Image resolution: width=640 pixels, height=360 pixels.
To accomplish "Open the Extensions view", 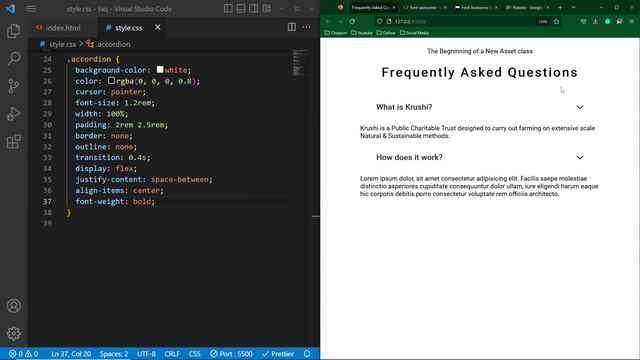I will [x=13, y=142].
